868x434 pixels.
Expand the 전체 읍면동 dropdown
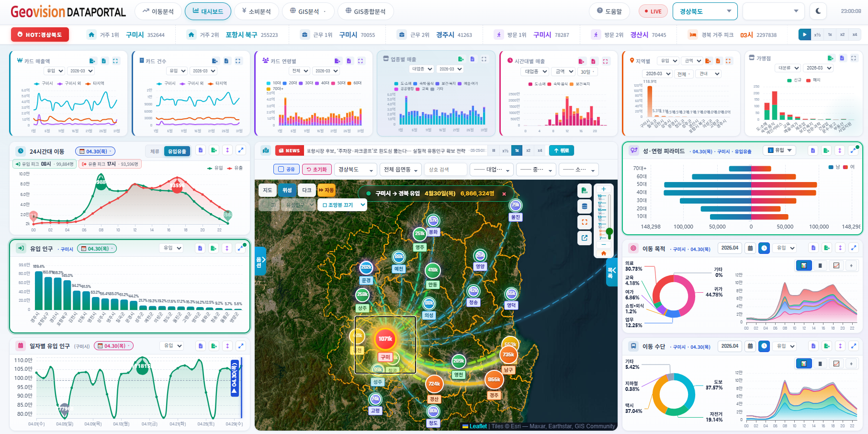(401, 170)
